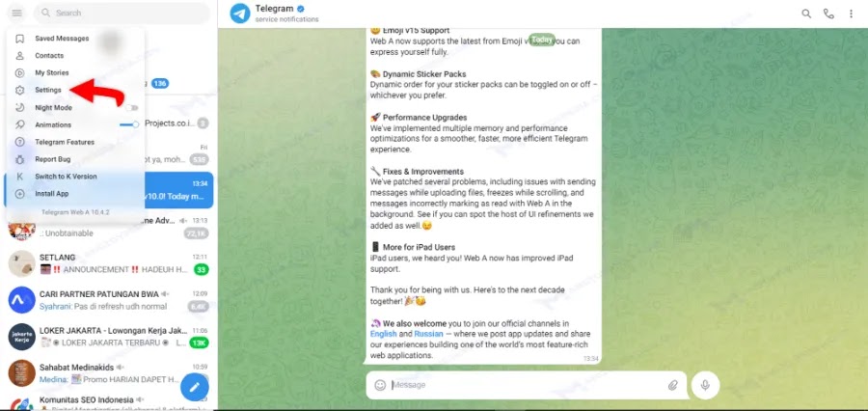Open the hamburger main menu icon

(16, 13)
